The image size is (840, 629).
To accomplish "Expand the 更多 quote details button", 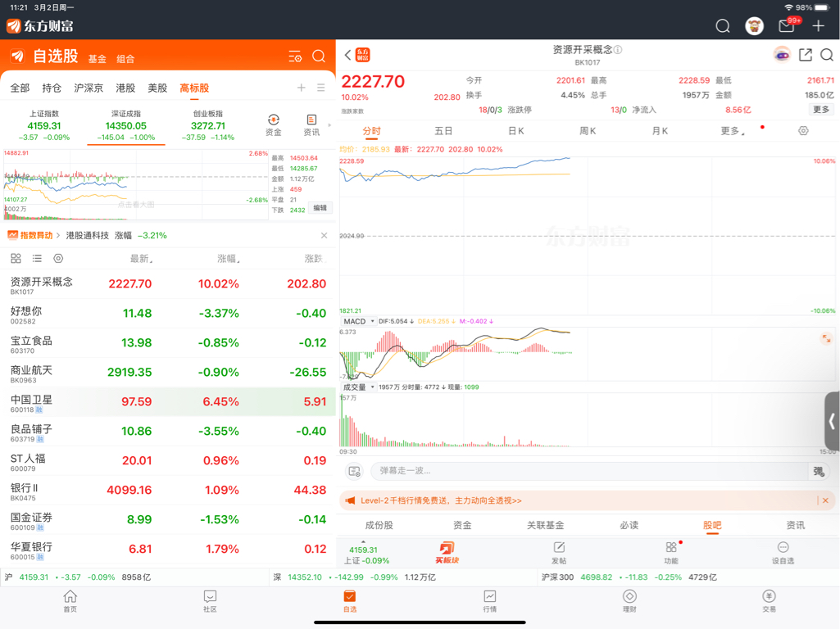I will pyautogui.click(x=820, y=109).
